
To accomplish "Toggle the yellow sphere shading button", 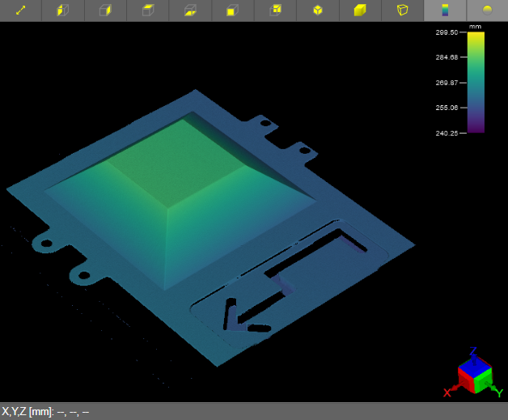I will pyautogui.click(x=487, y=11).
